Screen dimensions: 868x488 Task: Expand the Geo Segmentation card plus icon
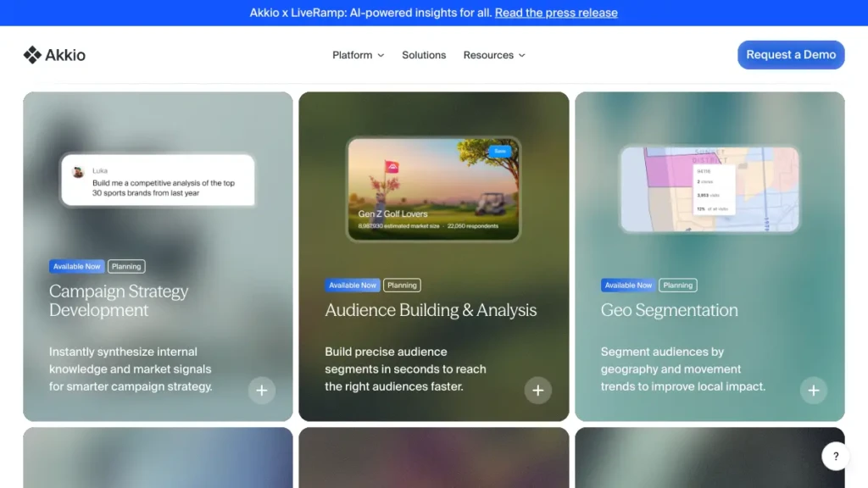[813, 391]
